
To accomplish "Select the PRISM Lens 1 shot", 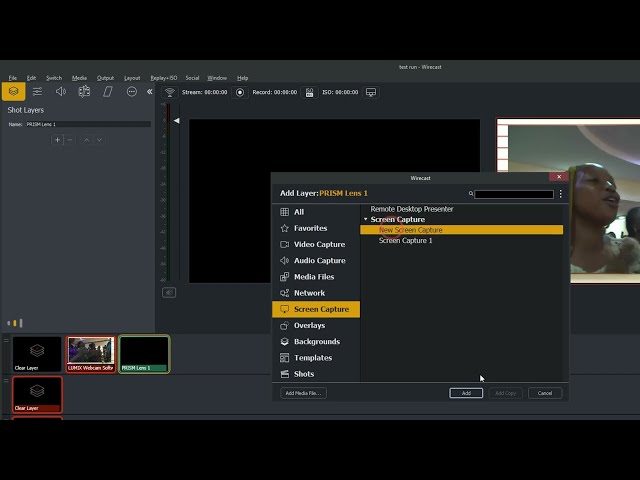I will pyautogui.click(x=144, y=354).
